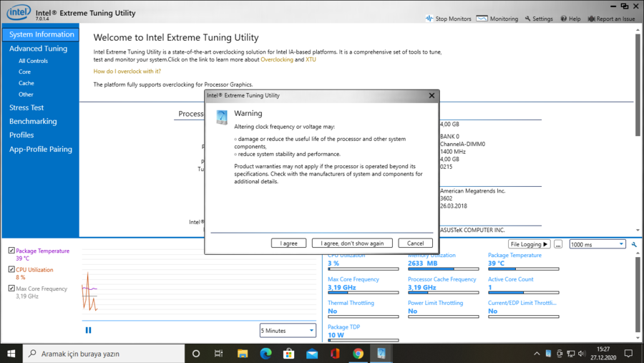Select System Information in sidebar
Screen dimensions: 644x363
[41, 34]
